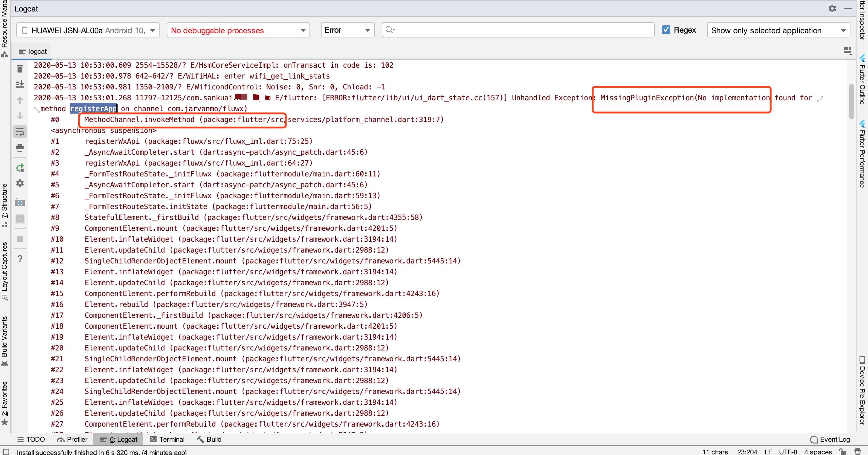
Task: Switch to the Terminal tab
Action: click(168, 439)
